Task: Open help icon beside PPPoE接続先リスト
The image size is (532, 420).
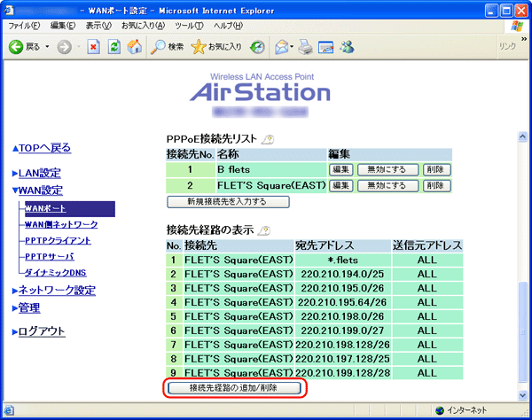Action: click(x=268, y=139)
